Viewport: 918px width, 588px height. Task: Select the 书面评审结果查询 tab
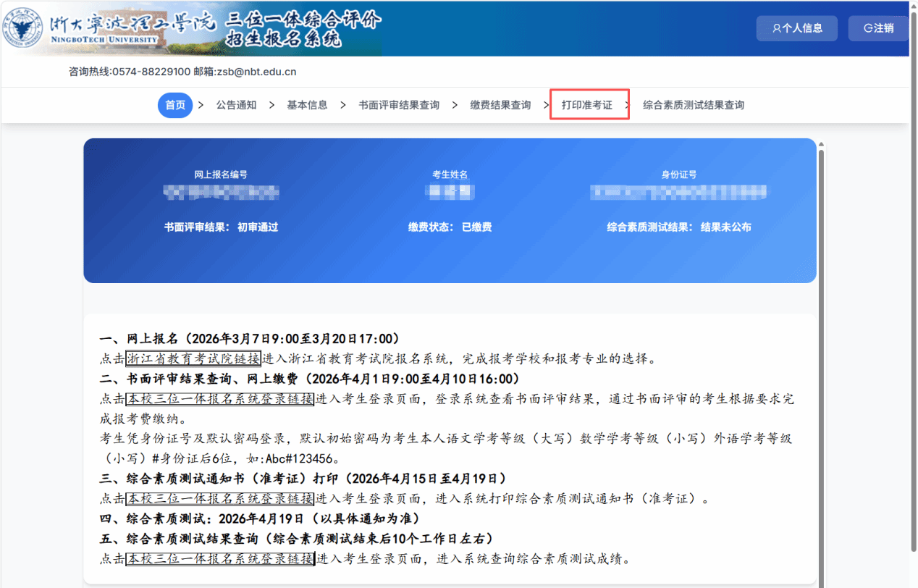(399, 105)
